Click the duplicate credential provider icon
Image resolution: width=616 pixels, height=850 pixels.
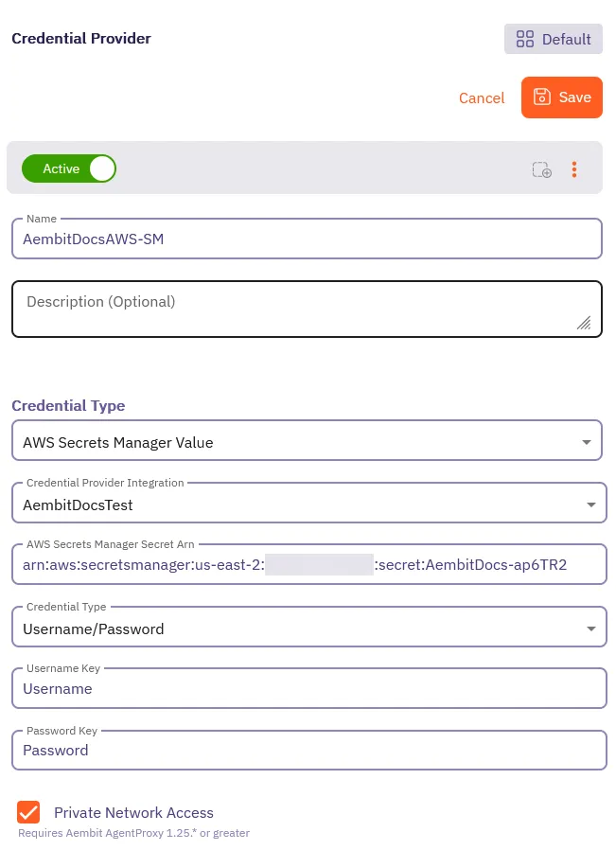click(x=541, y=169)
